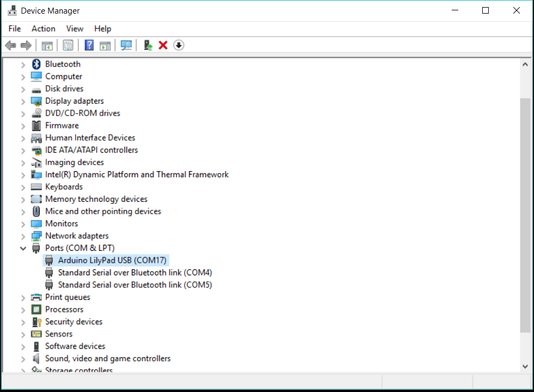Click the Update device driver toolbar icon
This screenshot has height=392, width=534.
click(148, 45)
